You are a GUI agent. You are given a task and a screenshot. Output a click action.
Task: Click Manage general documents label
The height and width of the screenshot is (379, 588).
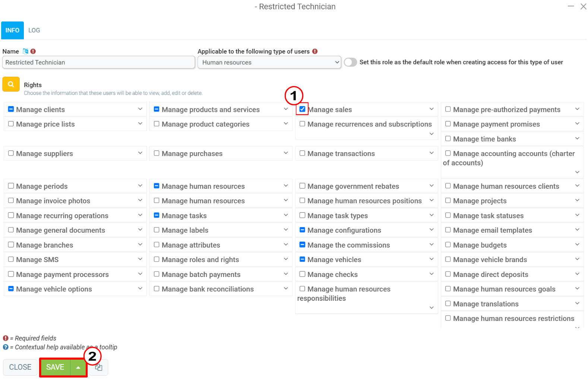click(x=60, y=230)
